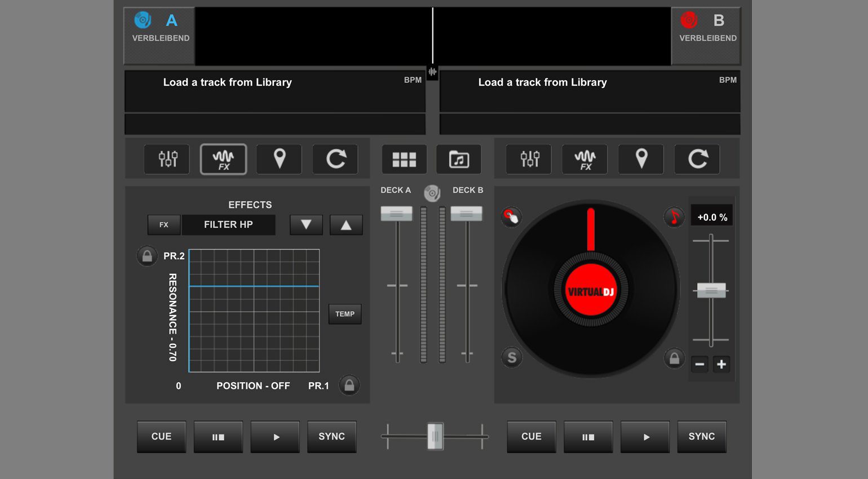
Task: Click the Deck B VirtualDJ jogwheel
Action: pos(591,289)
